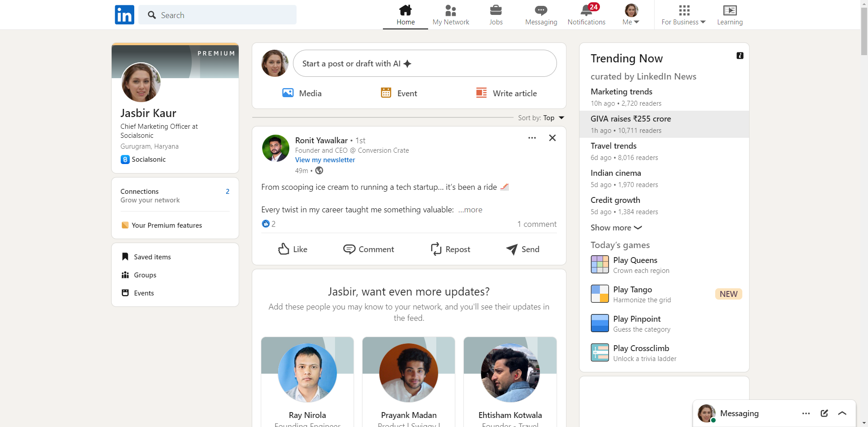This screenshot has height=427, width=868.
Task: Open Events from the sidebar
Action: click(138, 293)
